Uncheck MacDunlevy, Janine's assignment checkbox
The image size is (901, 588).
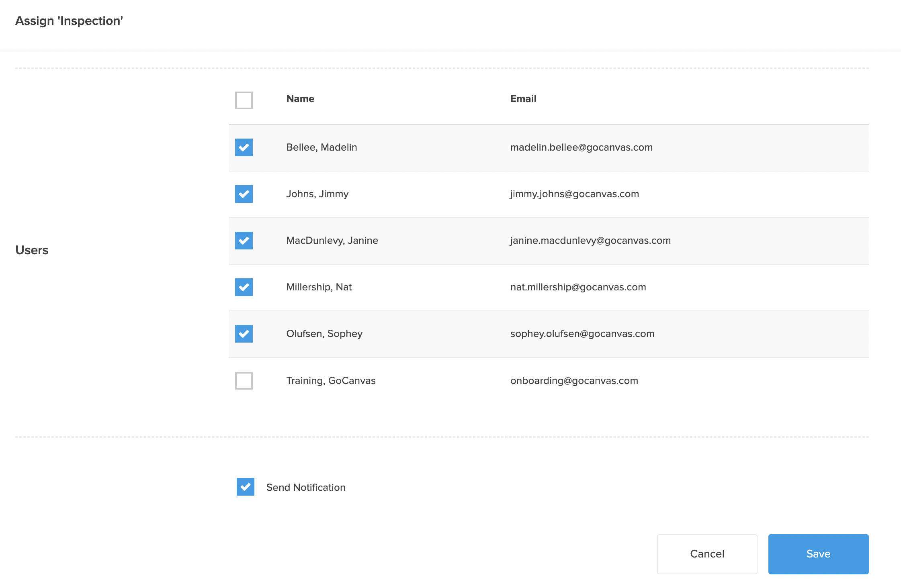[x=244, y=241]
